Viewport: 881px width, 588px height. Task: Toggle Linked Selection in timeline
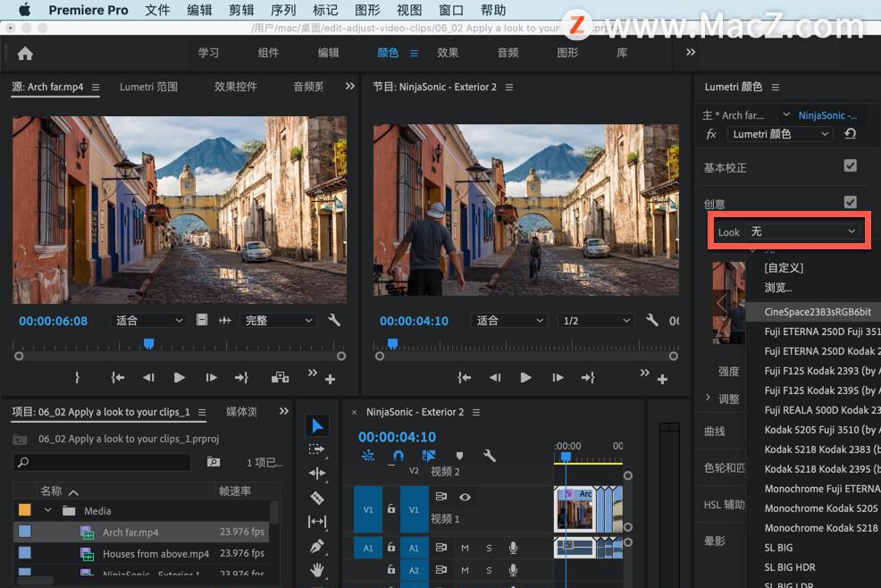click(428, 456)
